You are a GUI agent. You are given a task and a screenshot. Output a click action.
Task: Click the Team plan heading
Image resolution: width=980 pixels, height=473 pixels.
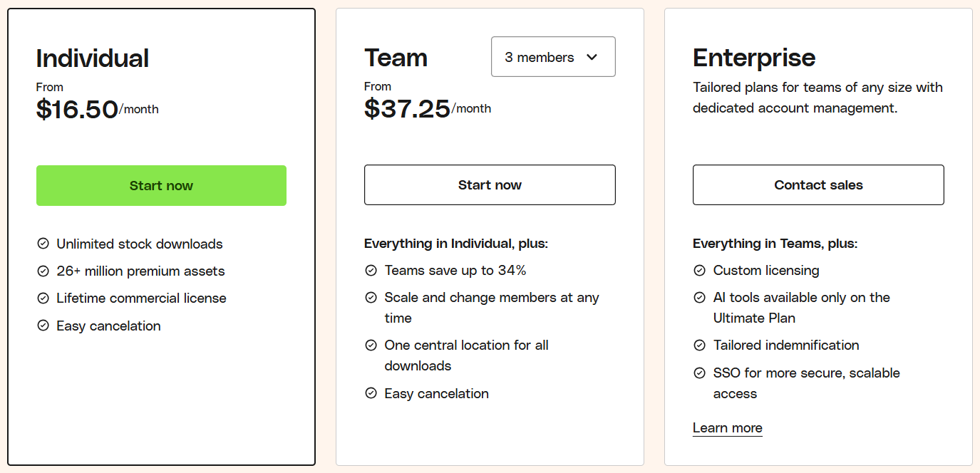396,57
